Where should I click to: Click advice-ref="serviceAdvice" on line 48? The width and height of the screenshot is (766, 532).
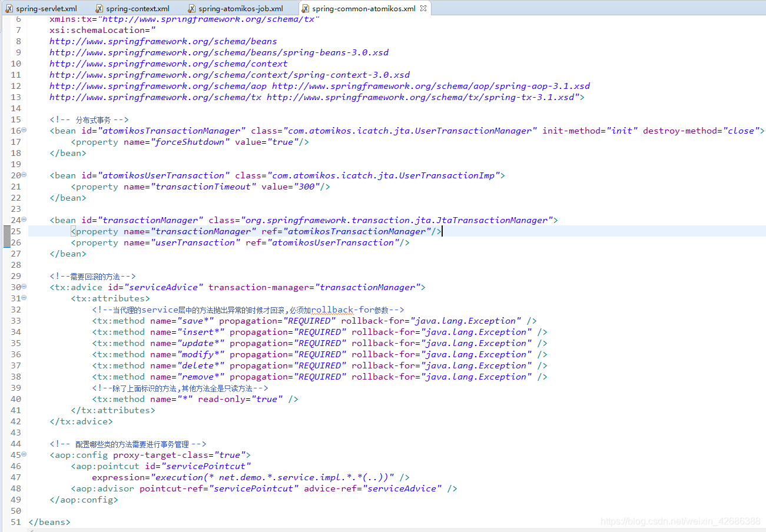point(373,488)
